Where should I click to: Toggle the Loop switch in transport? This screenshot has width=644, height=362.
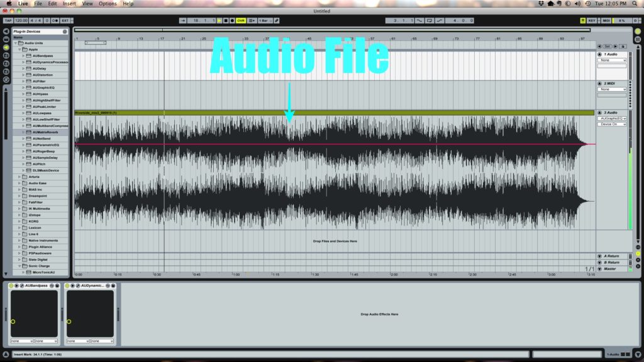(x=430, y=21)
